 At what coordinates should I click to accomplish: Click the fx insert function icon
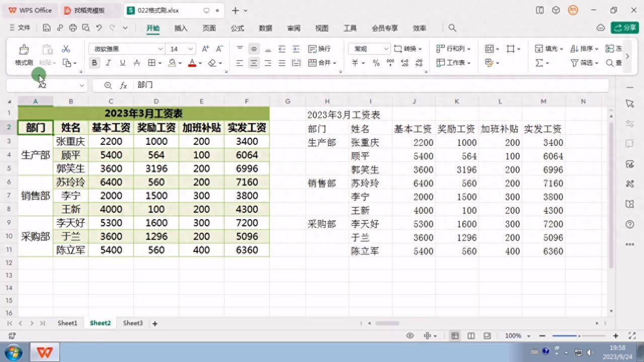(x=123, y=85)
